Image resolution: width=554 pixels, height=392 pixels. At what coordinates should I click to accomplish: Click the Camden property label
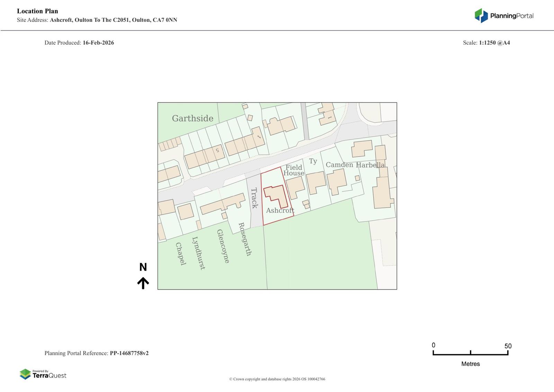(x=339, y=165)
